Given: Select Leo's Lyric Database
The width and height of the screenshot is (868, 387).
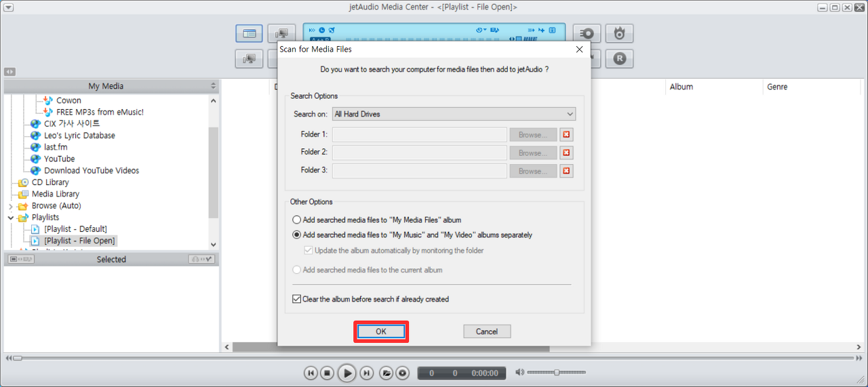Looking at the screenshot, I should click(79, 136).
